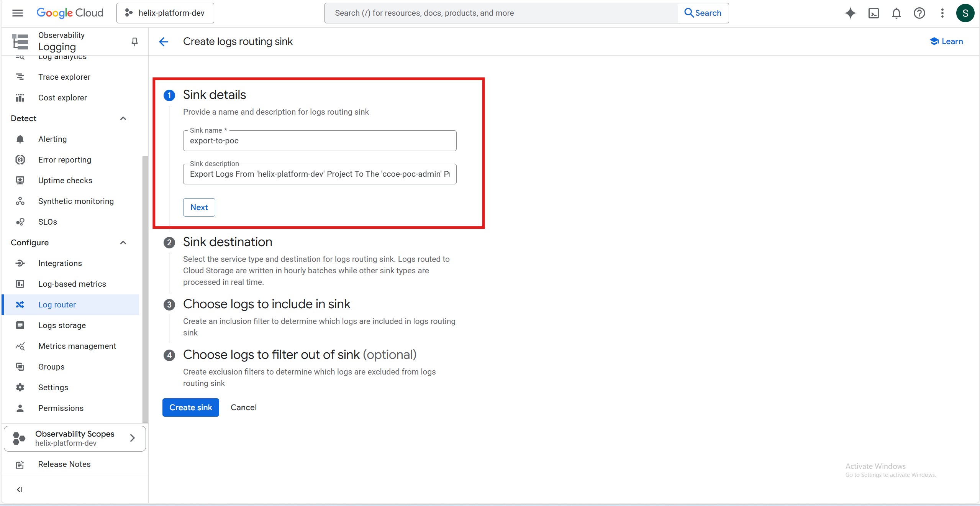Click the Create sink button
This screenshot has height=506, width=980.
(x=190, y=407)
